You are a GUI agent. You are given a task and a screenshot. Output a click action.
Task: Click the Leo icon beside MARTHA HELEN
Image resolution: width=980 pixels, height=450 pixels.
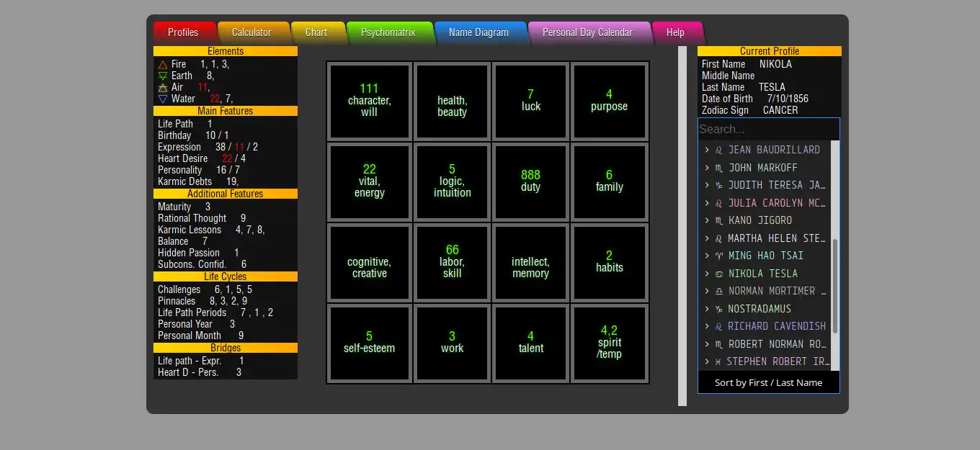point(718,238)
